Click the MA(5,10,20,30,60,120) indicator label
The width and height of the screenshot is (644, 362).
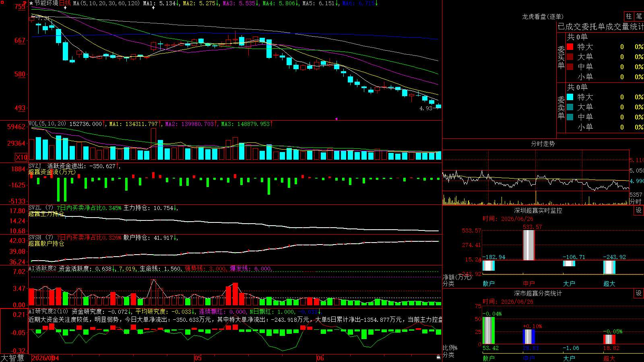(106, 3)
